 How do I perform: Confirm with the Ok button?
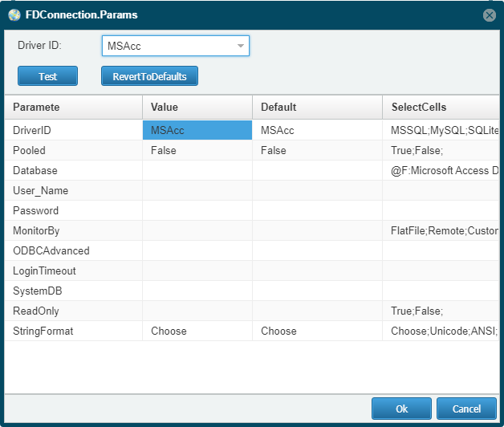[x=401, y=409]
